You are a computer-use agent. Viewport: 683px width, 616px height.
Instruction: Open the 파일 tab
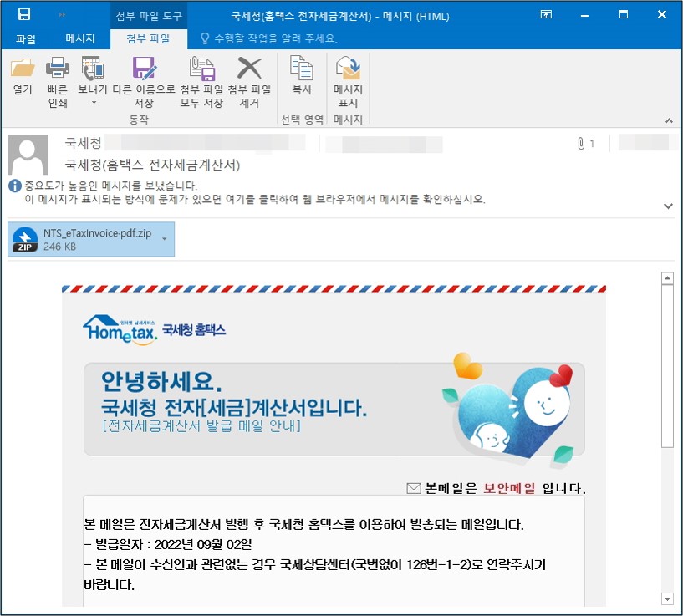26,38
